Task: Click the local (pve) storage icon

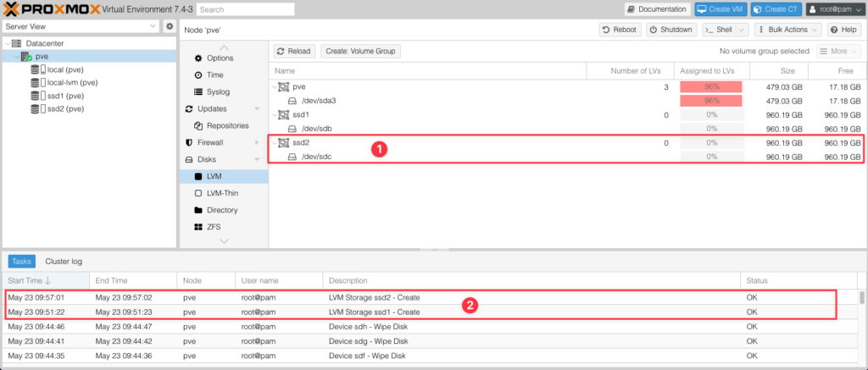Action: [38, 69]
